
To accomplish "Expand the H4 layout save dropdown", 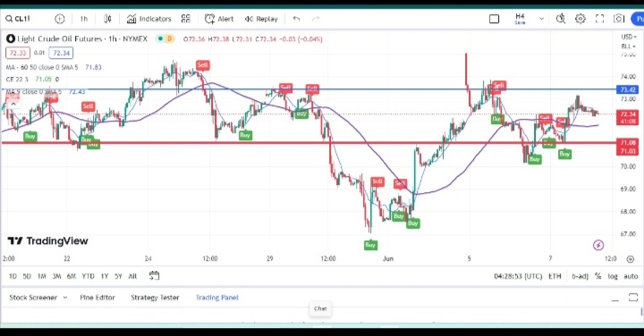I will point(541,19).
